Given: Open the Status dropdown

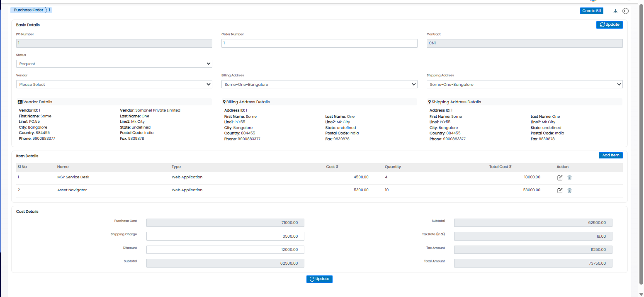Looking at the screenshot, I should 114,64.
